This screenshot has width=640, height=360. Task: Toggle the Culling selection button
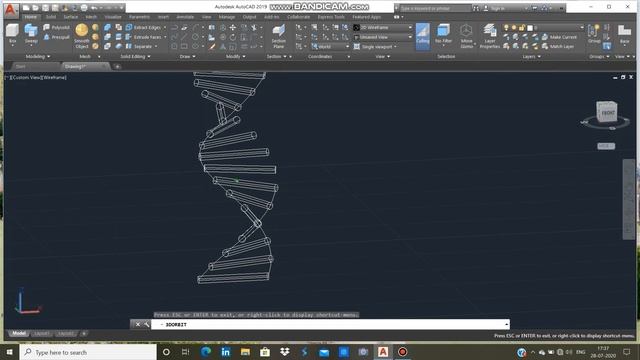click(x=423, y=36)
